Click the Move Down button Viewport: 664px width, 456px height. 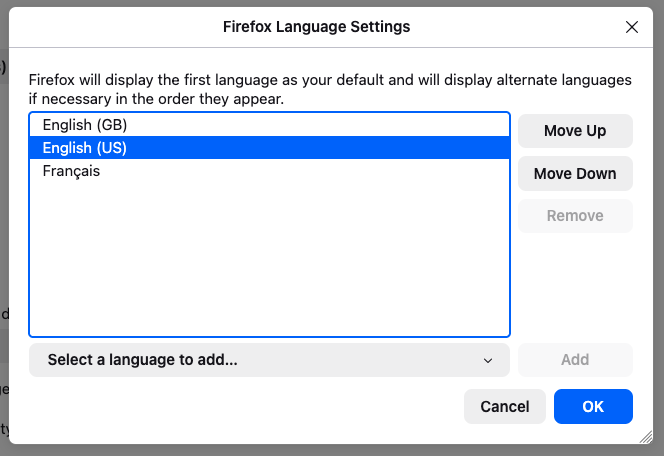coord(575,174)
